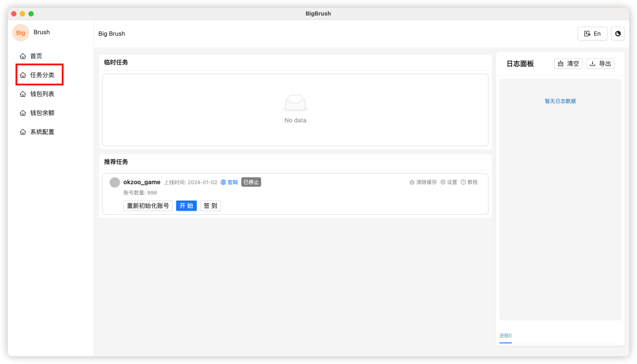Open the 官网 globe link

(229, 183)
